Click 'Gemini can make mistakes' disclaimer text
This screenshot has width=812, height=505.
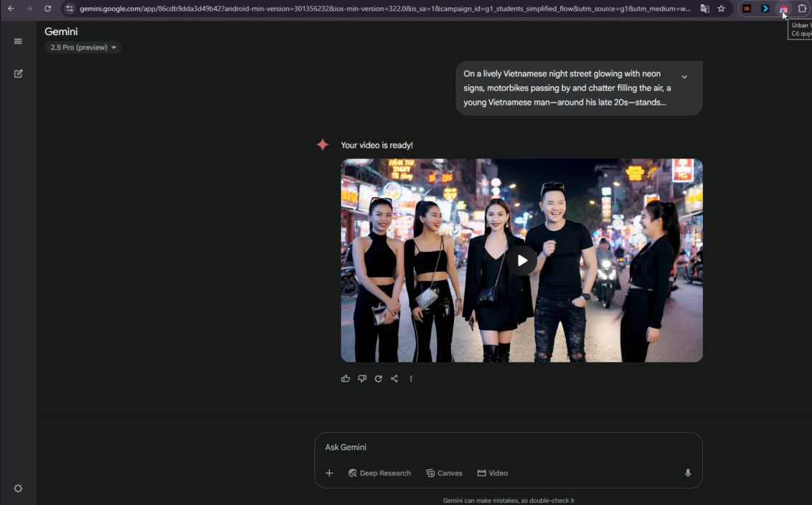tap(508, 501)
